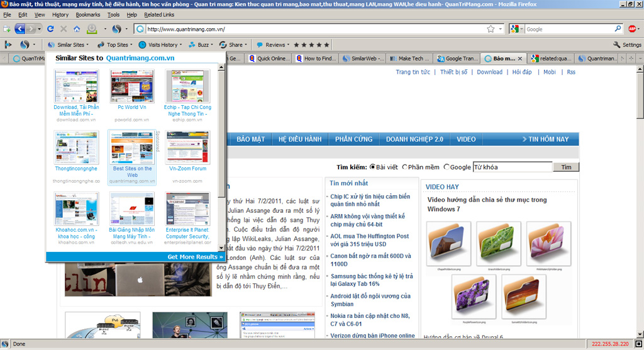The height and width of the screenshot is (350, 644).
Task: Click Get More Results link in popup
Action: tap(195, 257)
